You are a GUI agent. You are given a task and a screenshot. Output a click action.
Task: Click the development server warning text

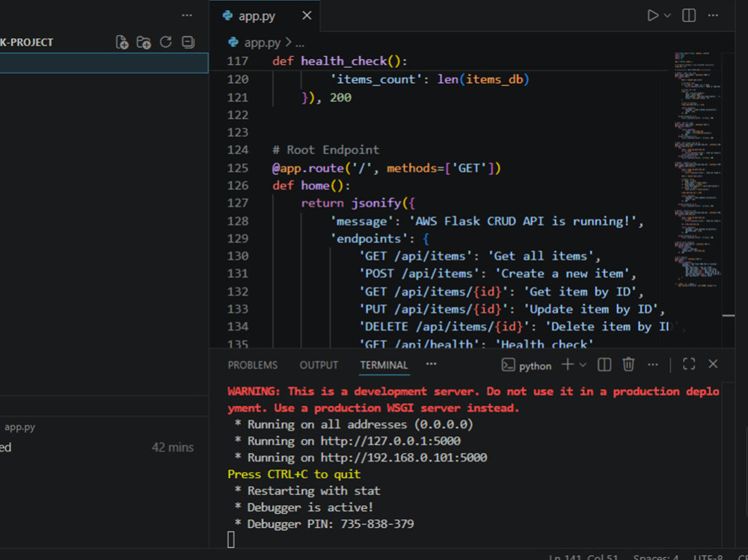tap(473, 400)
